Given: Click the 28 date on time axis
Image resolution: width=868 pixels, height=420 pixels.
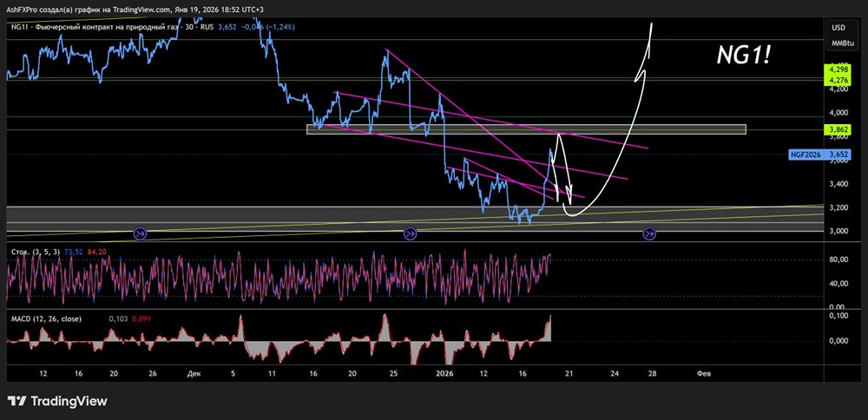Looking at the screenshot, I should [652, 373].
